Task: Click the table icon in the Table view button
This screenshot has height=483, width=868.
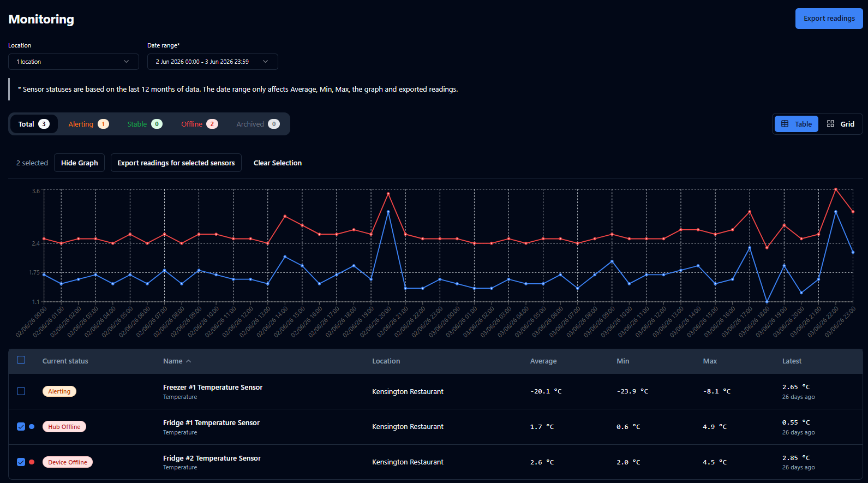Action: point(785,124)
